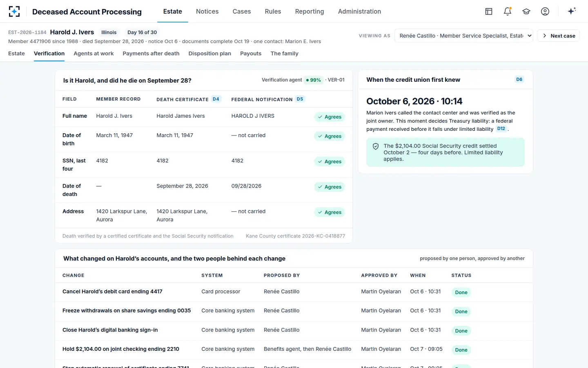Open the AI sparkle assistant icon

[x=572, y=11]
